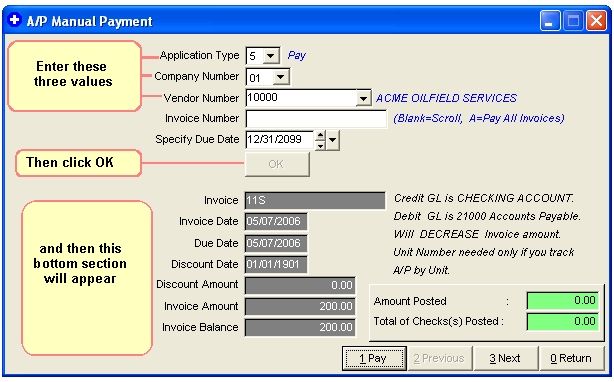The height and width of the screenshot is (382, 614).
Task: Decrease due date with down spinner arrow
Action: 320,145
